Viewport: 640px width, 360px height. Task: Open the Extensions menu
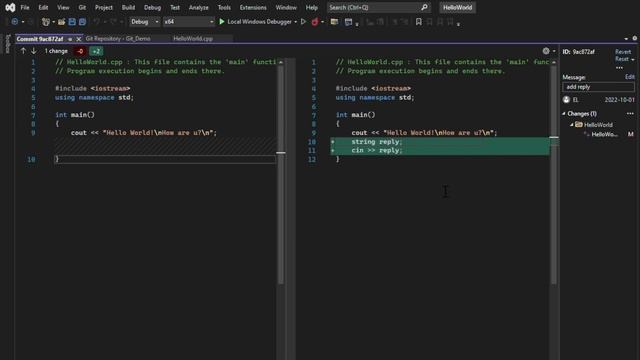253,7
